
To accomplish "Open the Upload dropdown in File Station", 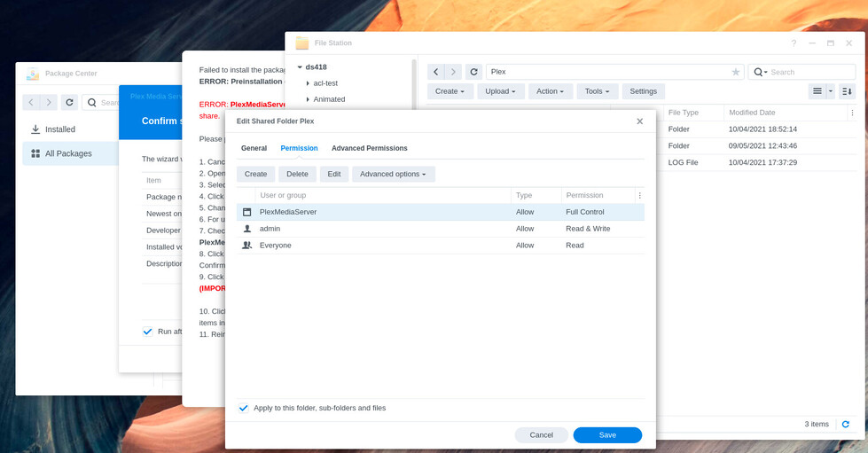I will coord(500,91).
